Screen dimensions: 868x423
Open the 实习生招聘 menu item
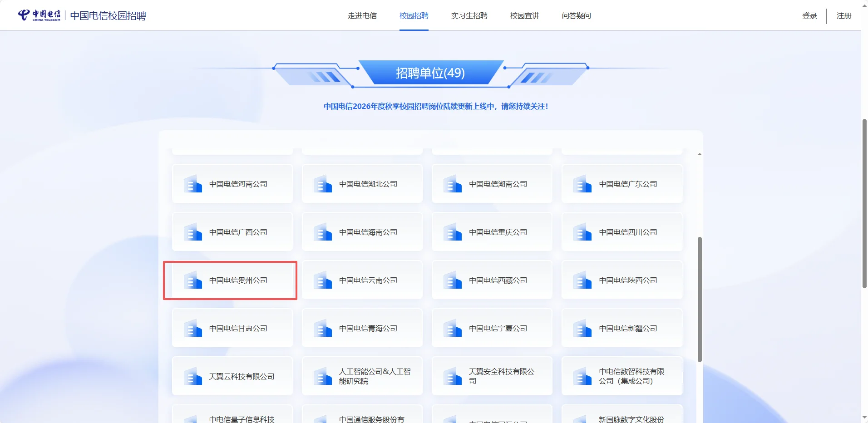tap(469, 16)
